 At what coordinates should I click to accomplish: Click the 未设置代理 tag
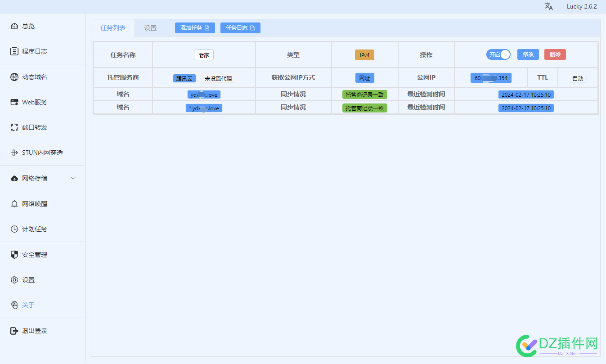click(x=218, y=78)
